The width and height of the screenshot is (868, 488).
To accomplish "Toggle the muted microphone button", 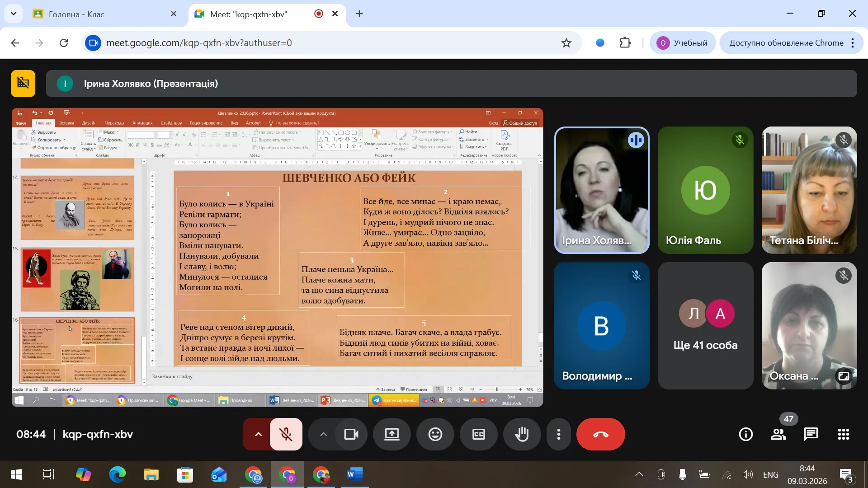I will click(x=286, y=435).
